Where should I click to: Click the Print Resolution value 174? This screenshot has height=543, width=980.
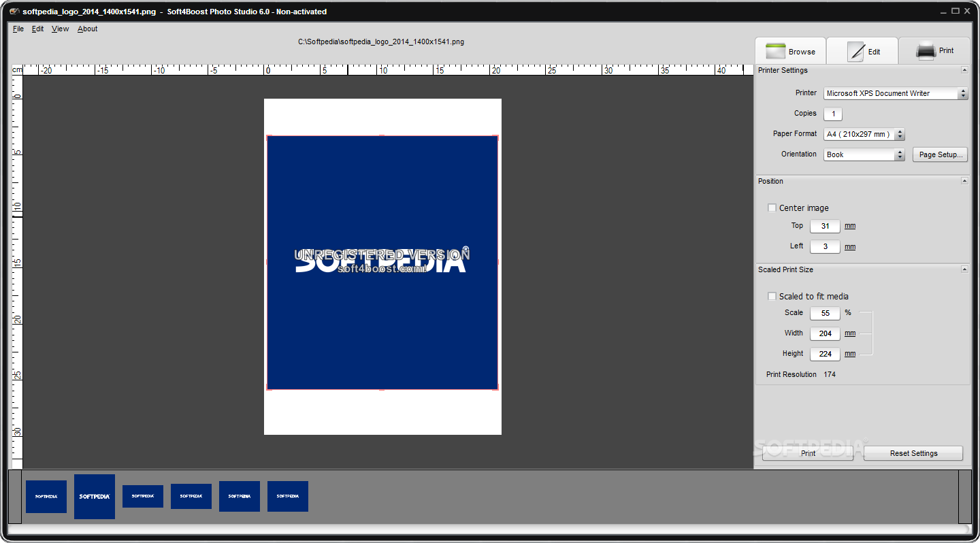830,374
